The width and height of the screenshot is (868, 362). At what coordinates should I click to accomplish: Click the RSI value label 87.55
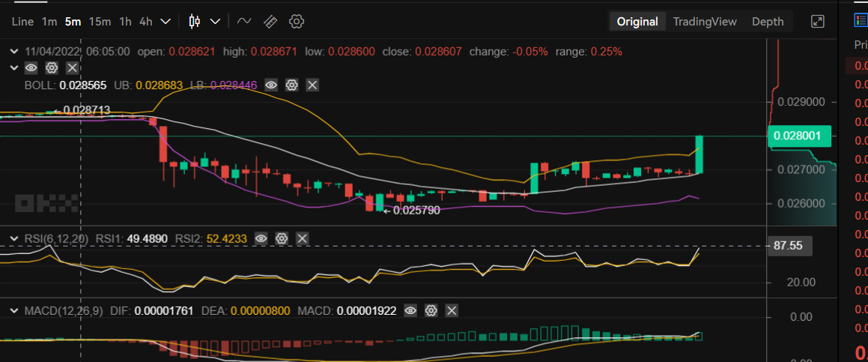(790, 246)
